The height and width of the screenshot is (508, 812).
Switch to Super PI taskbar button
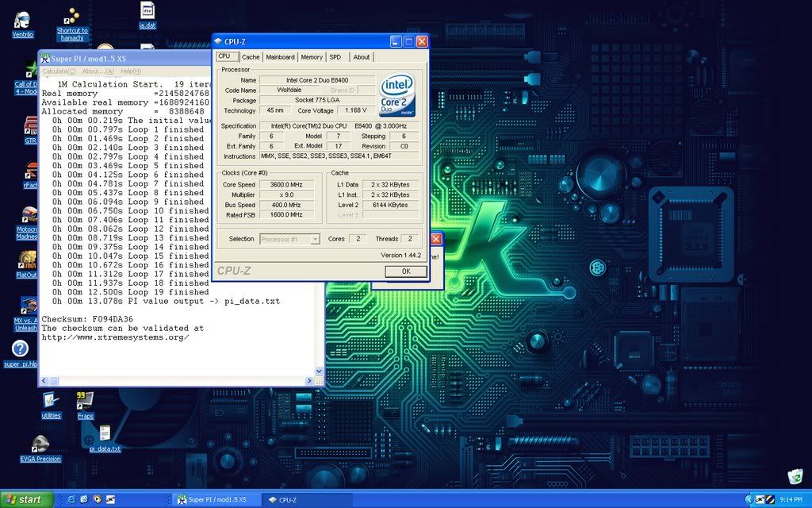point(216,500)
